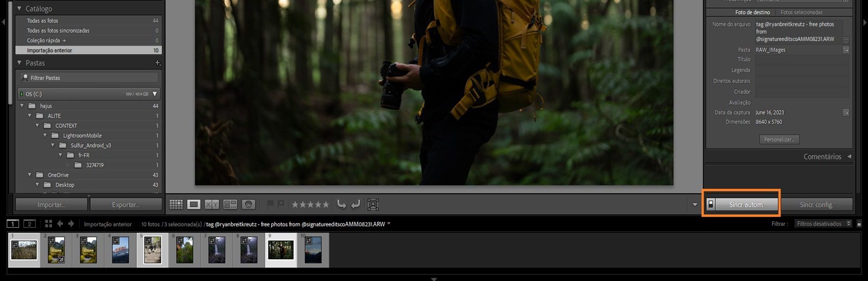Image resolution: width=868 pixels, height=281 pixels.
Task: Click the Personalizar... button
Action: [x=779, y=139]
